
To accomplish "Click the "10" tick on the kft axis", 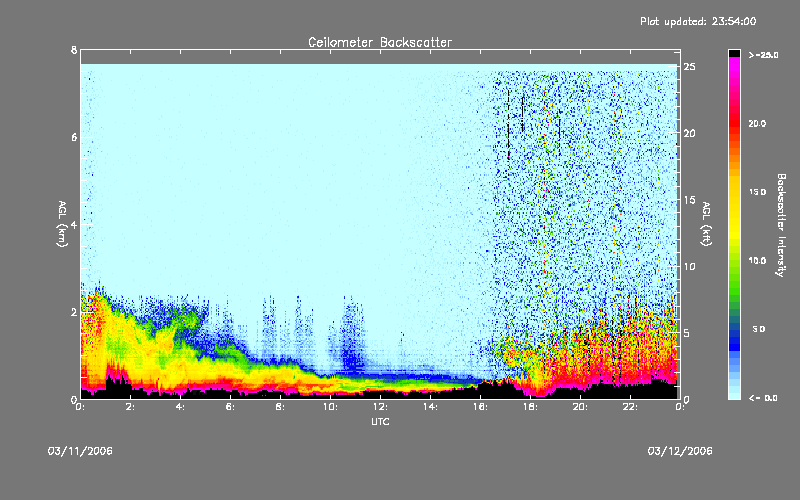I will 690,266.
